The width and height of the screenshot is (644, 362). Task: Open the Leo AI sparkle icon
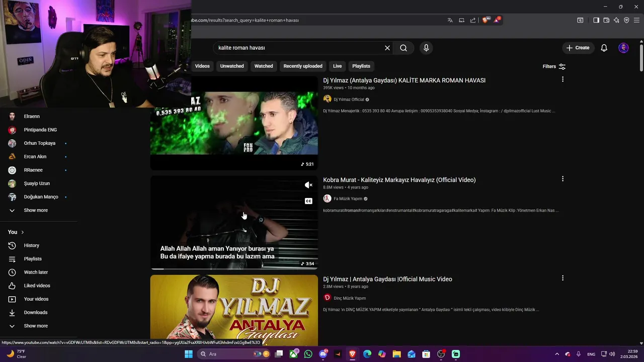tap(616, 20)
